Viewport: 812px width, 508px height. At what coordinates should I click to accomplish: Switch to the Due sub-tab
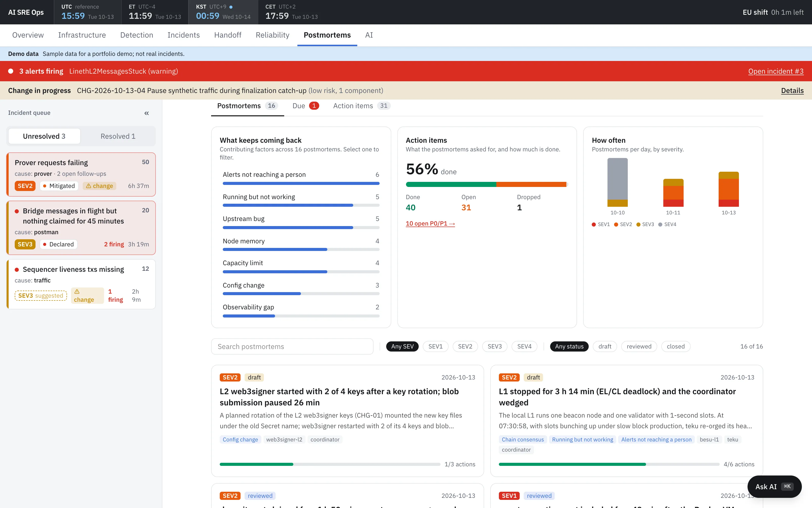pyautogui.click(x=305, y=106)
